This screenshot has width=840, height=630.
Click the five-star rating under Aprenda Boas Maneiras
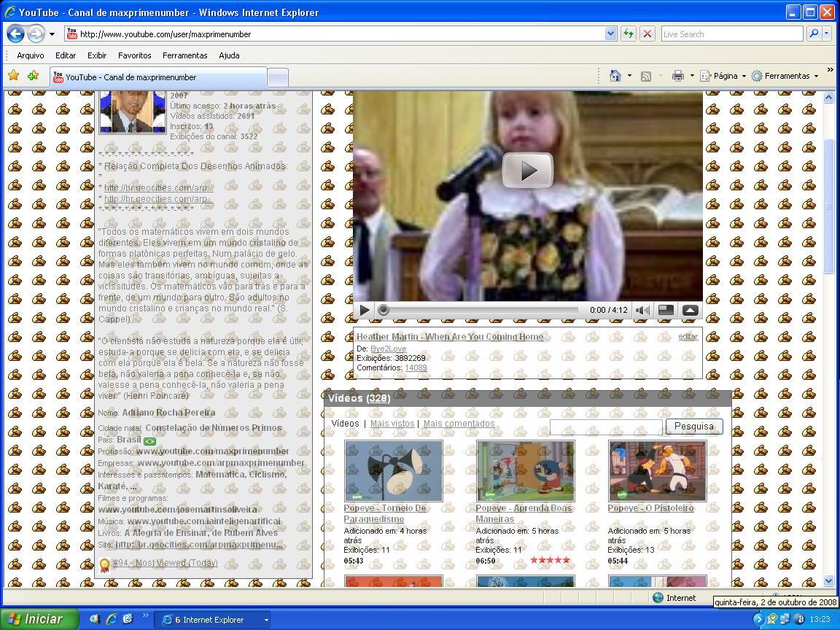click(551, 560)
